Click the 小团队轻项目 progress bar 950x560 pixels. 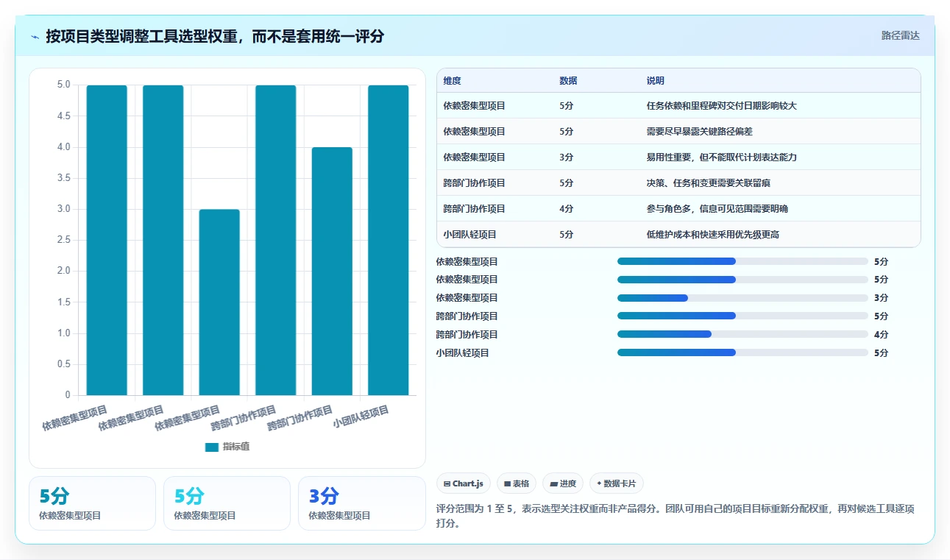tap(743, 353)
